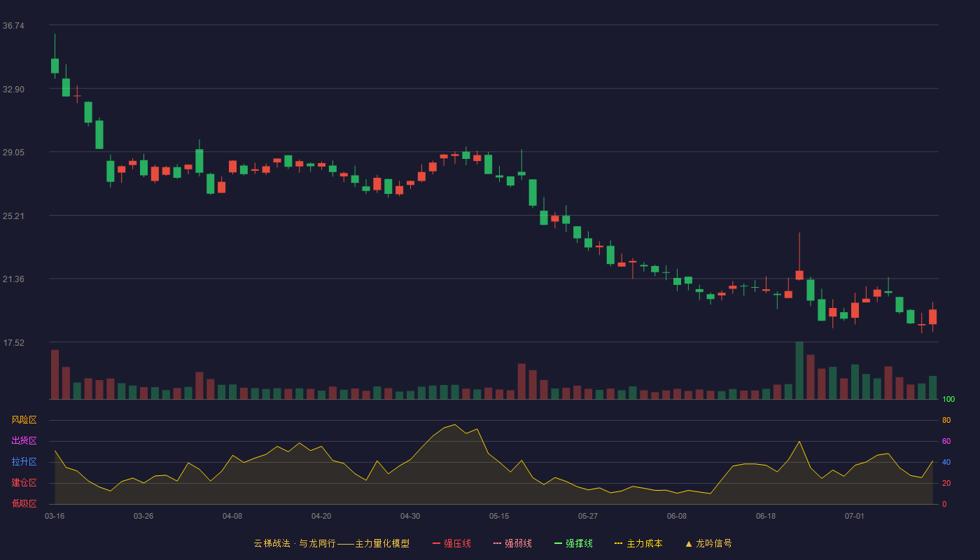Click the 100 indicator axis value
The height and width of the screenshot is (560, 980).
click(948, 400)
